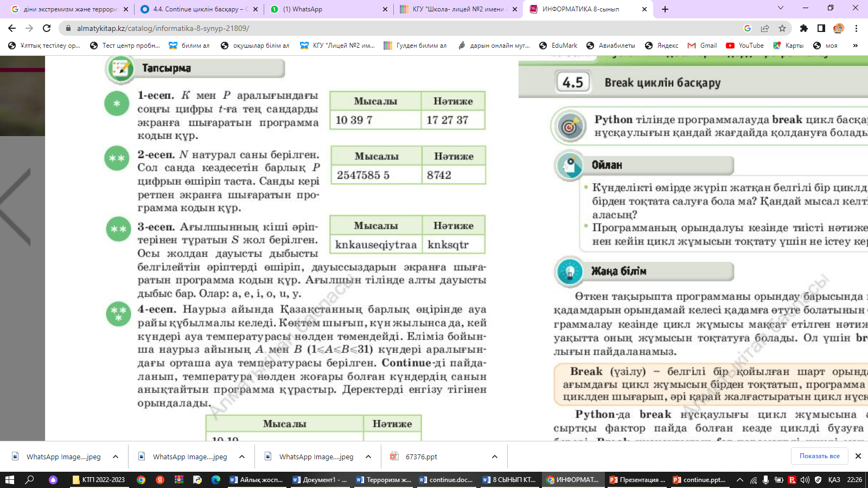Open the Windows Start menu
This screenshot has width=868, height=488.
(9, 480)
